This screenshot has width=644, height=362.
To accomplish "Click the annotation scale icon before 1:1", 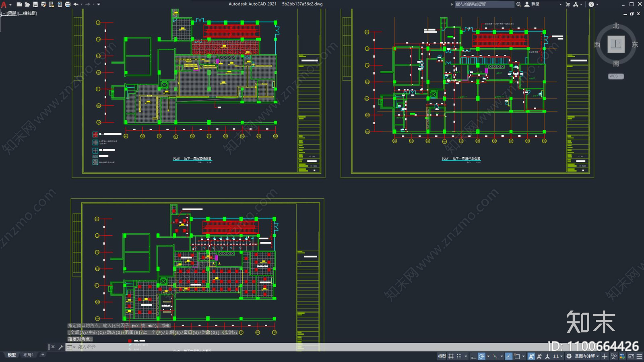I will 547,356.
